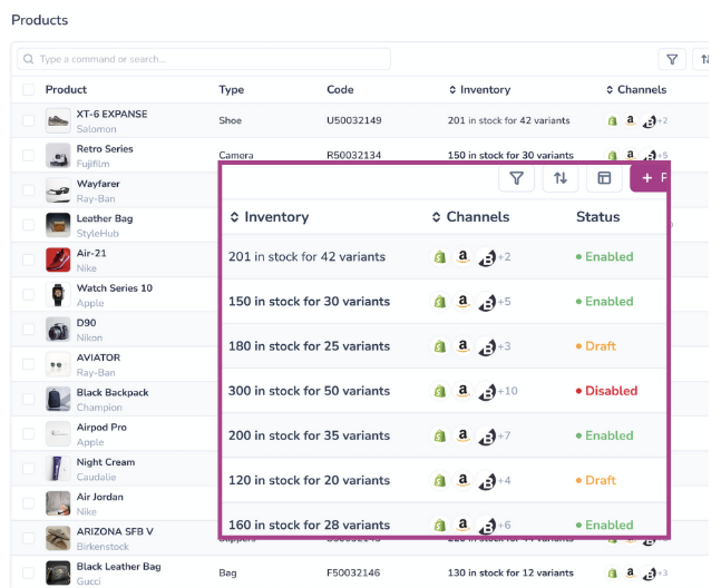
Task: Click the Amazon icon in the XT-6 EXPANSE row
Action: (630, 120)
